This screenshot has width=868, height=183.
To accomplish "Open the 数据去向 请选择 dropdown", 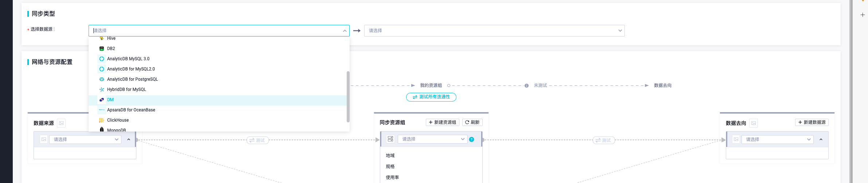I will (777, 140).
